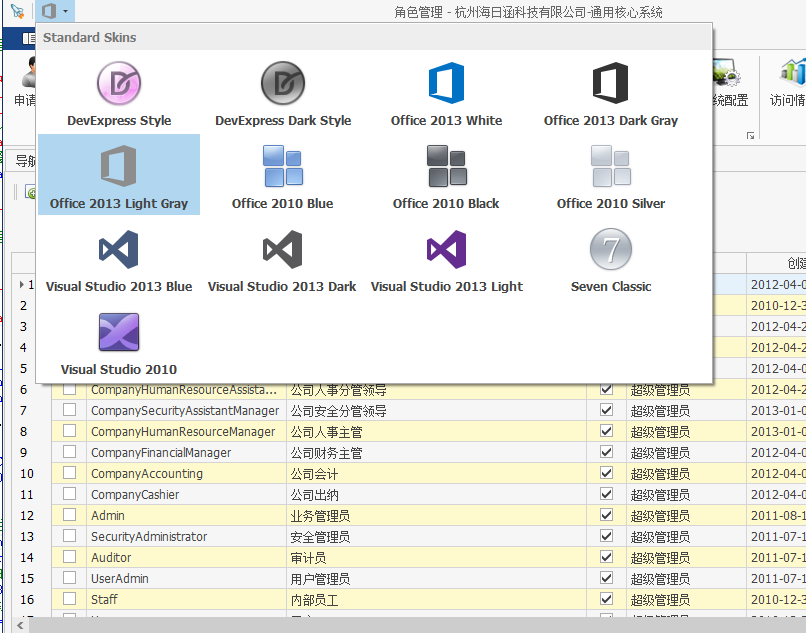The image size is (806, 633).
Task: Select row 12 using its row number
Action: (x=26, y=515)
